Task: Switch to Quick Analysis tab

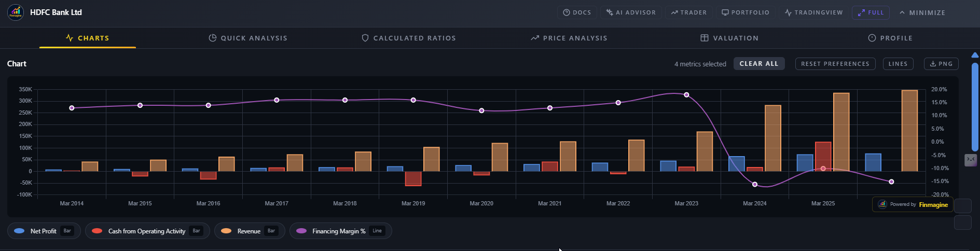Action: [x=248, y=38]
